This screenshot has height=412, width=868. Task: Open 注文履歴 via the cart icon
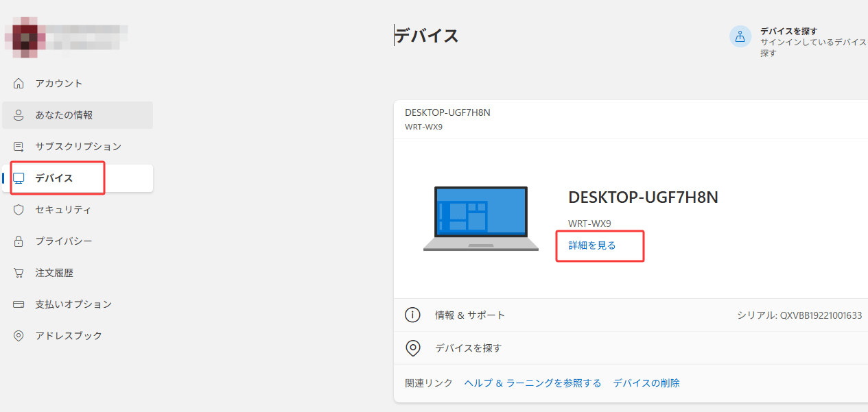[19, 272]
